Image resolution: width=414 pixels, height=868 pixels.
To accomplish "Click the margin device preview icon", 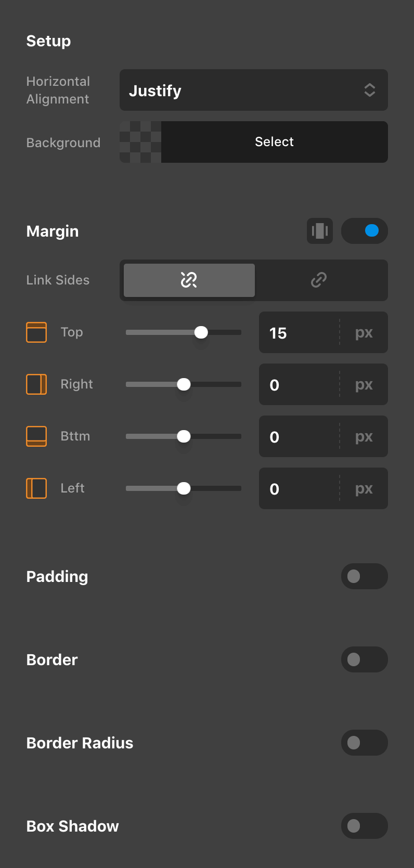I will tap(319, 231).
